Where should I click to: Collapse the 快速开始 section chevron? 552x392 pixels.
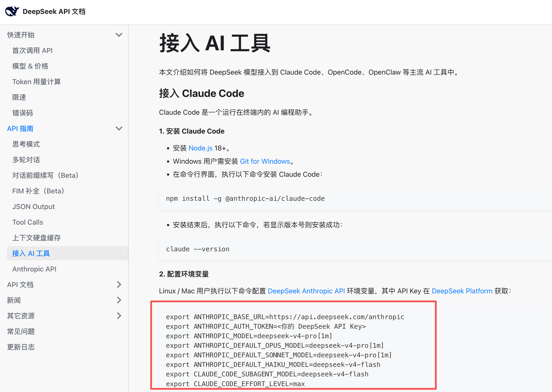119,35
